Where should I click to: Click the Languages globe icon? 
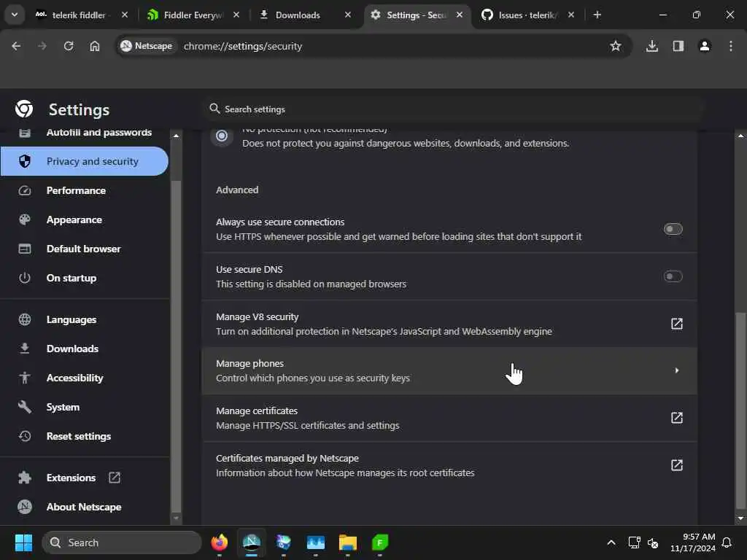(x=25, y=319)
